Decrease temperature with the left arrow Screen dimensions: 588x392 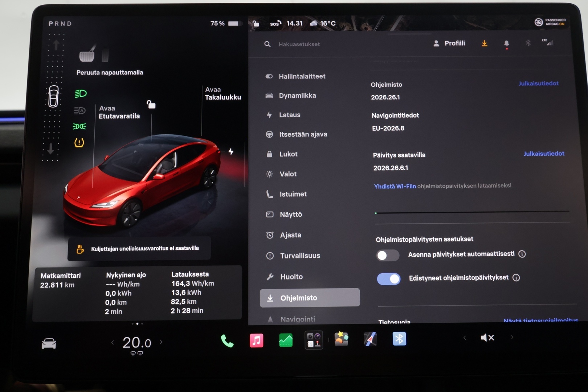click(113, 342)
